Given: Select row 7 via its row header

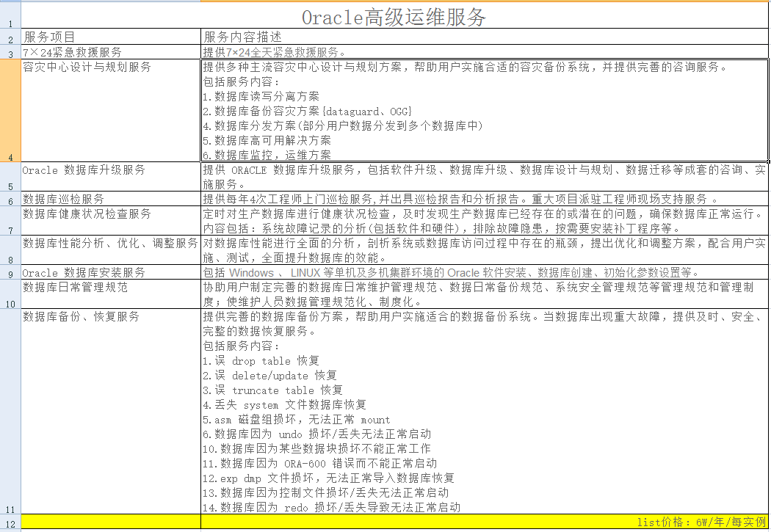Looking at the screenshot, I should 10,221.
